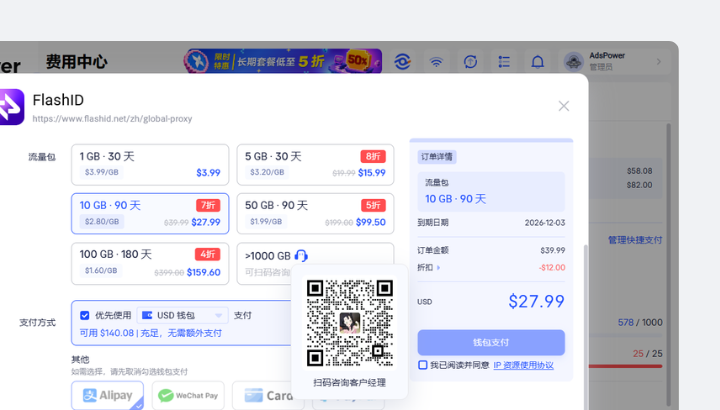Open the 管理快捷支付 link in background page
This screenshot has width=720, height=410.
[x=635, y=240]
